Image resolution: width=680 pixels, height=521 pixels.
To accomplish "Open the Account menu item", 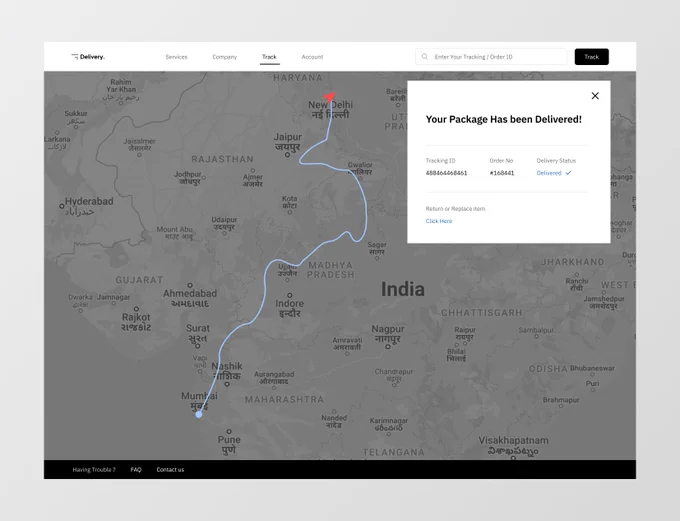I will pyautogui.click(x=312, y=57).
